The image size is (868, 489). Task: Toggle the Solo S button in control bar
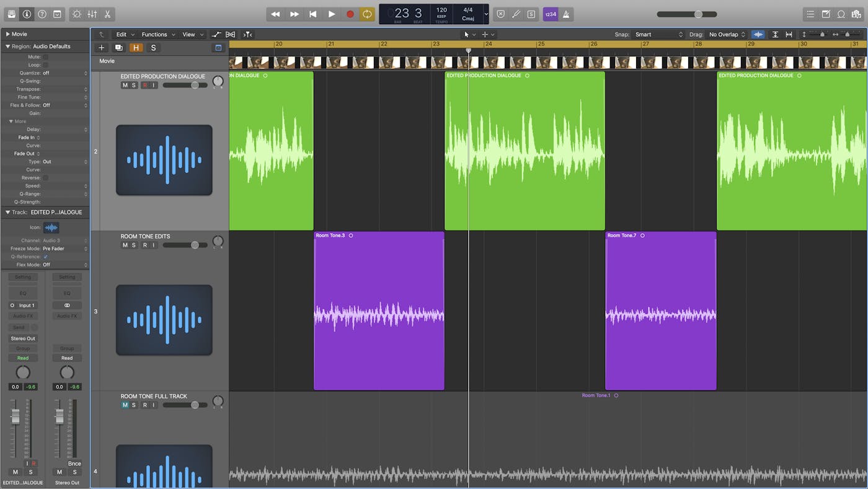tap(531, 14)
